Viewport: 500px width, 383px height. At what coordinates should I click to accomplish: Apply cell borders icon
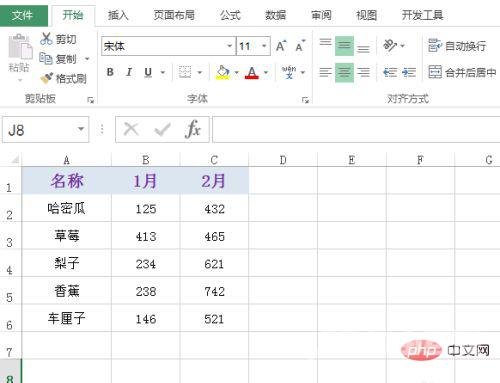(x=185, y=72)
